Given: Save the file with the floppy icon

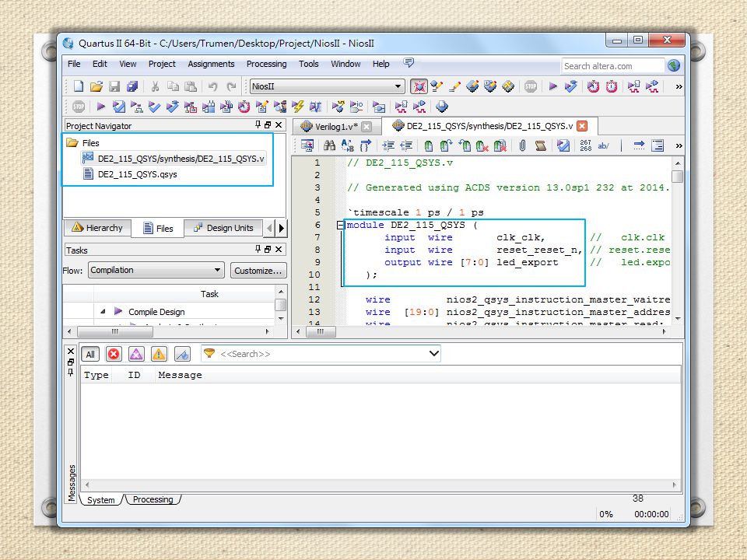Looking at the screenshot, I should pyautogui.click(x=114, y=86).
